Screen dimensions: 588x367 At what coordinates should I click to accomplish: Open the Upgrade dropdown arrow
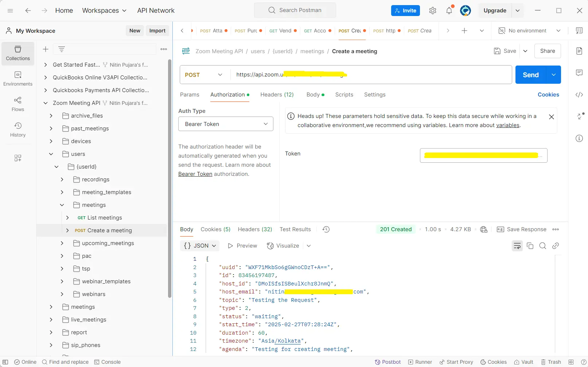518,11
